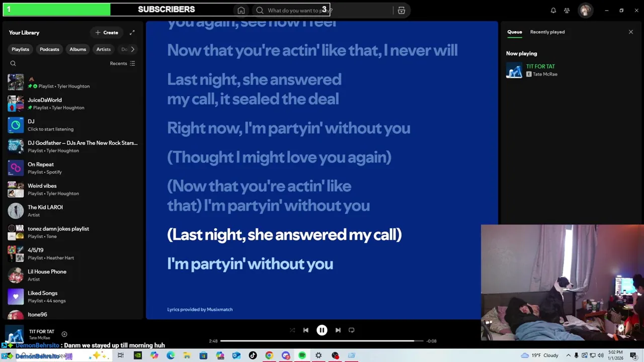Filter library by Albums
This screenshot has width=644, height=362.
pyautogui.click(x=77, y=49)
